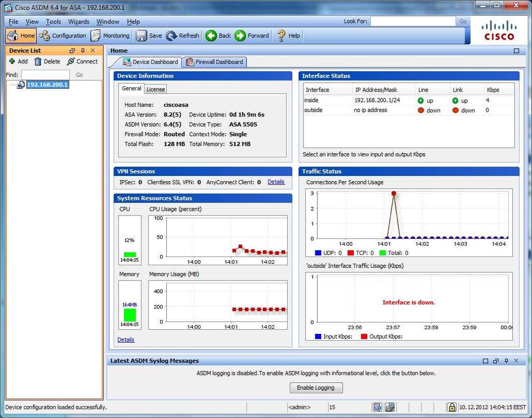Viewport: 532px width, 418px height.
Task: Go Back using toolbar arrow
Action: (x=218, y=36)
